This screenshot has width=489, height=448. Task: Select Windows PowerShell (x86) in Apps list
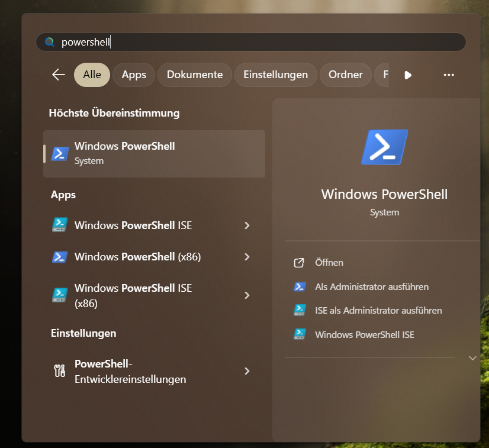(x=154, y=257)
